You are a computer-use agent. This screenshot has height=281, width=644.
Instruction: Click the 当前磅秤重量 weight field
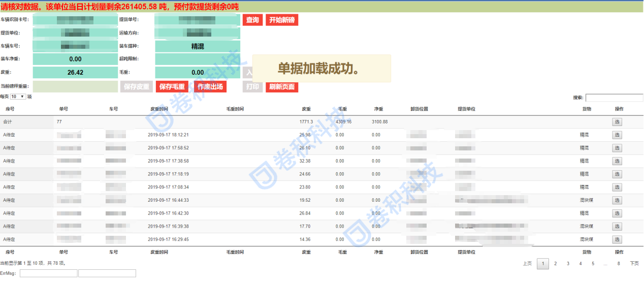(x=75, y=86)
